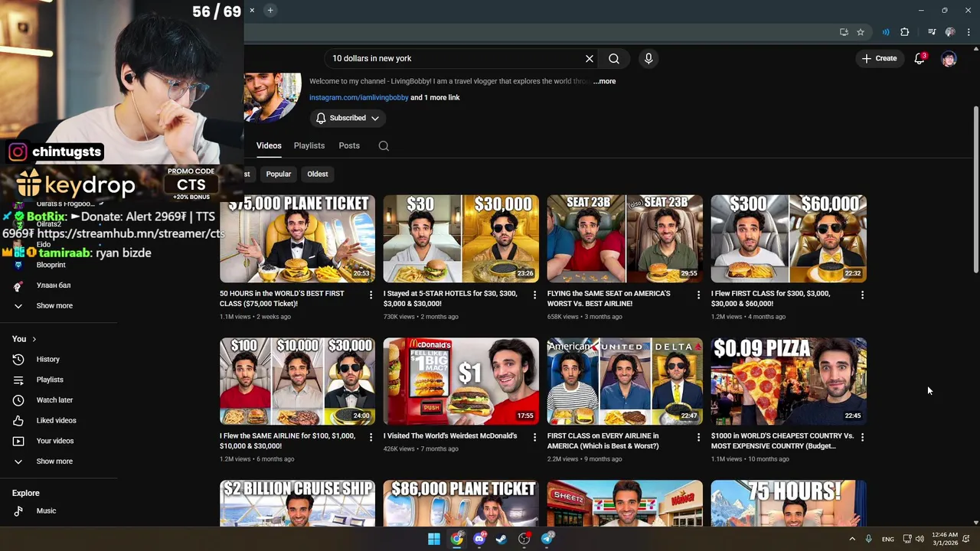
Task: Open Telegram from the taskbar
Action: point(547,539)
